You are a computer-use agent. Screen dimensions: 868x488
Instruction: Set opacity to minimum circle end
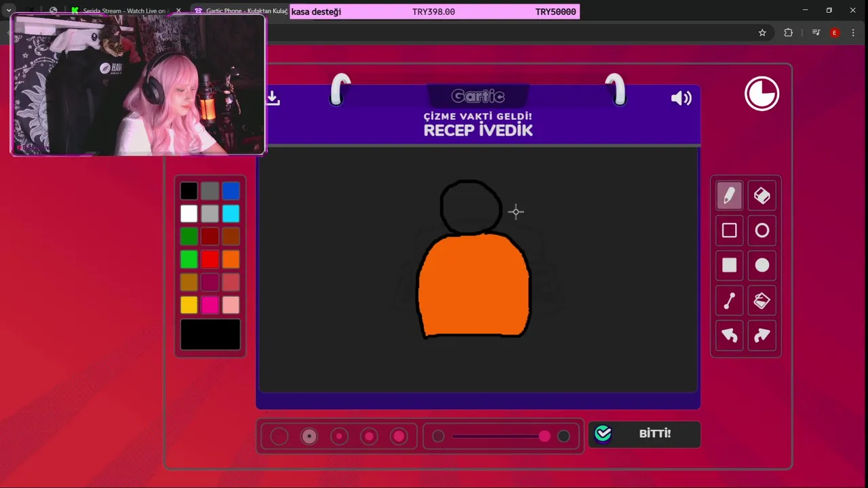pos(438,436)
